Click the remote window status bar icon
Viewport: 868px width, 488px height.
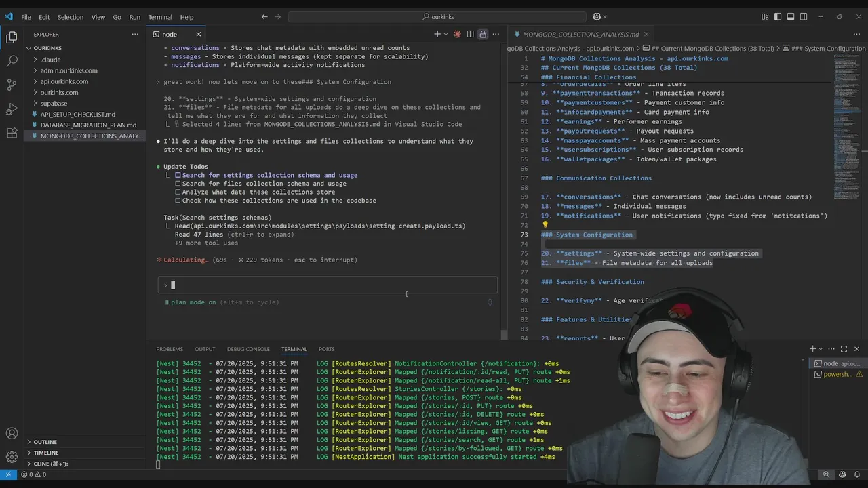pyautogui.click(x=8, y=474)
